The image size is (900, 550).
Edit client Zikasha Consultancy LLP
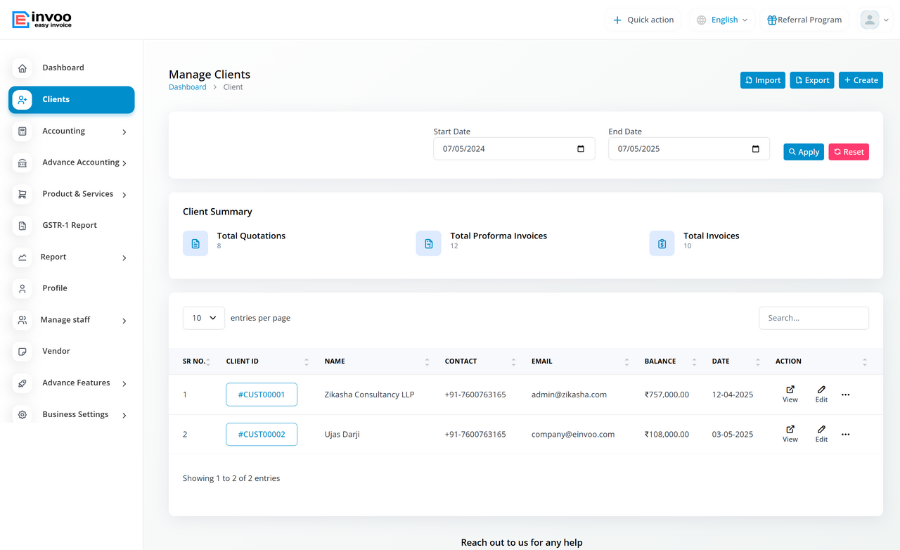(x=821, y=394)
